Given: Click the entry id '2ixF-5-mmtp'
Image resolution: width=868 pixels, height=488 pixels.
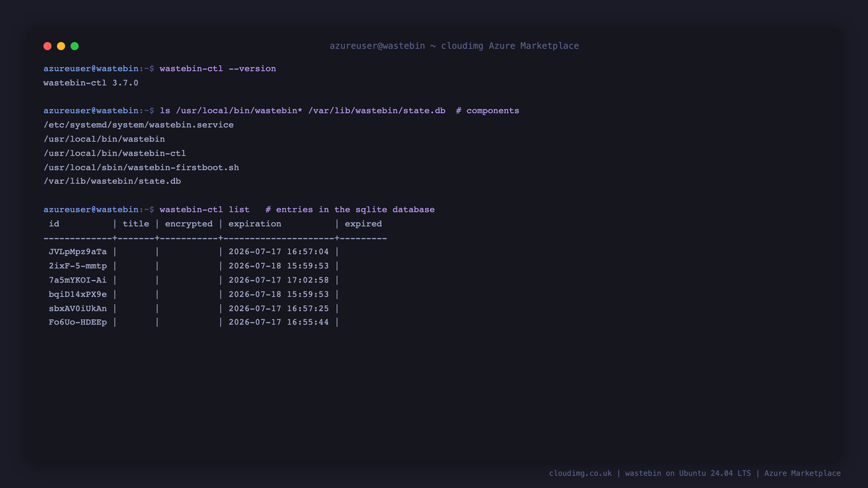Looking at the screenshot, I should pos(77,266).
